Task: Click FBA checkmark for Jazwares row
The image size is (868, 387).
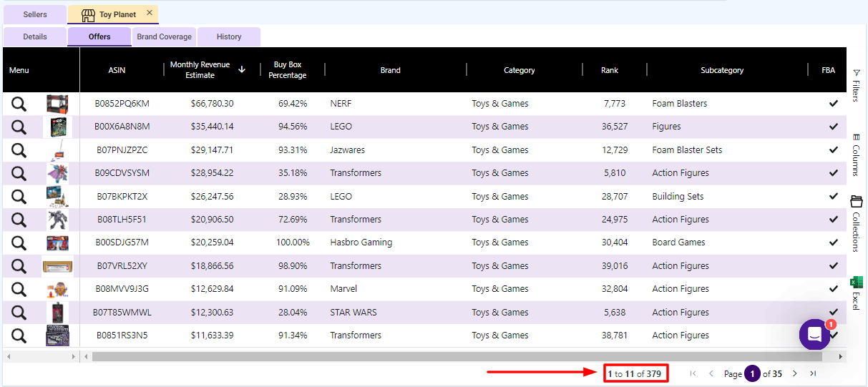Action: pos(834,150)
